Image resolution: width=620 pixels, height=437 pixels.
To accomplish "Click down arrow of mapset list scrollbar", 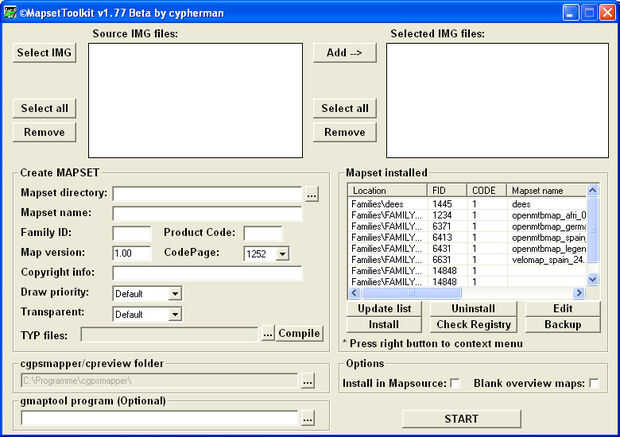I will point(593,279).
